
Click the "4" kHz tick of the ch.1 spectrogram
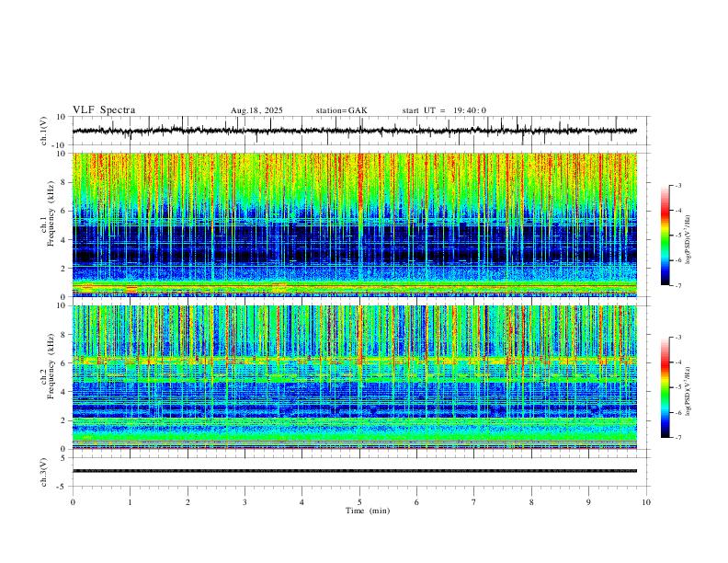[64, 240]
